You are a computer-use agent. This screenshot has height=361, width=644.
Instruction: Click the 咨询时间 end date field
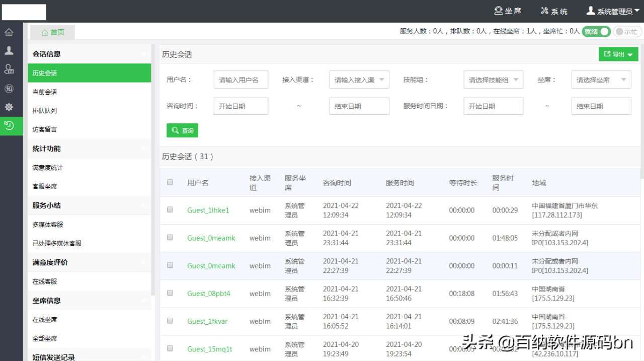coord(359,106)
